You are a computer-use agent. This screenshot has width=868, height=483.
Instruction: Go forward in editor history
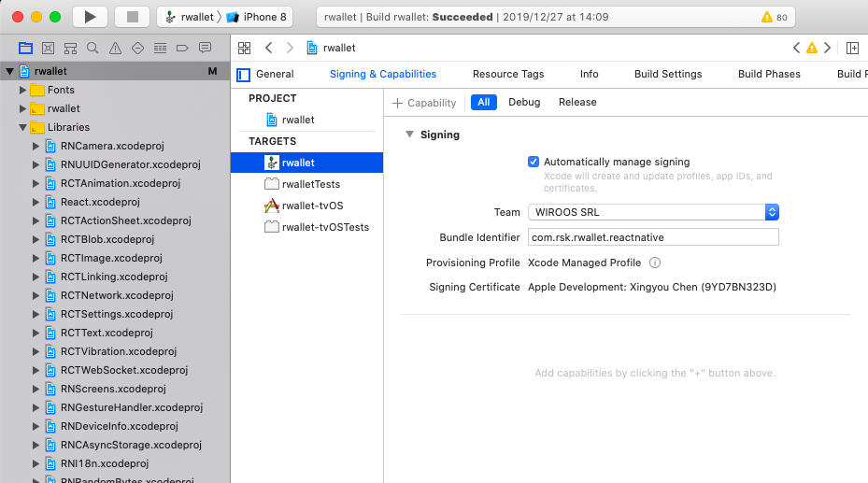point(290,49)
